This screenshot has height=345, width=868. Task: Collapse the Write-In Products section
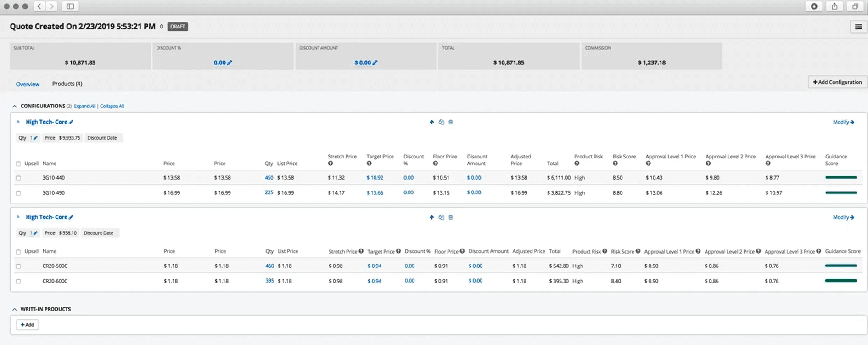pos(15,310)
